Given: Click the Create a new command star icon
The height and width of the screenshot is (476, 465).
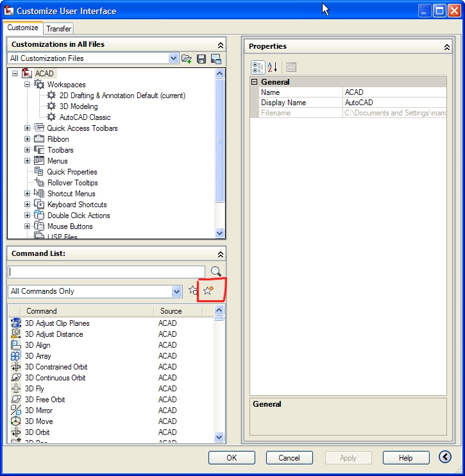Looking at the screenshot, I should point(208,291).
